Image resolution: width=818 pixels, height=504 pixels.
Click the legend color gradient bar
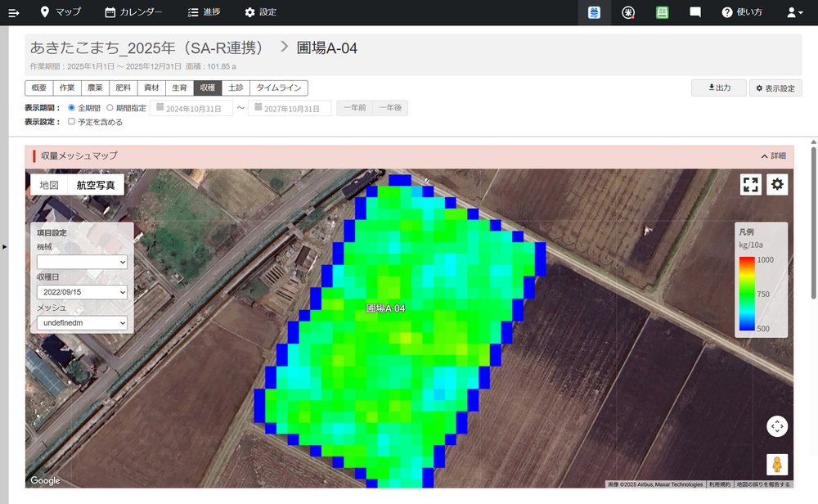point(746,294)
